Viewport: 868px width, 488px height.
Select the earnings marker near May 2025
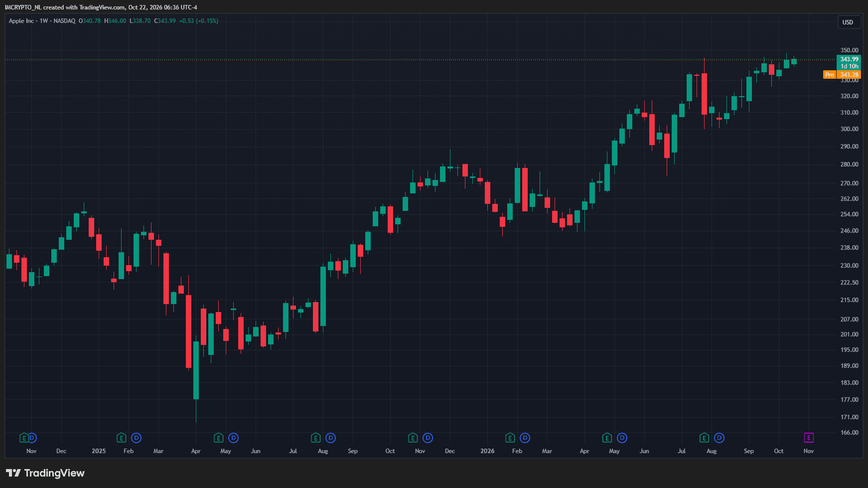[218, 438]
